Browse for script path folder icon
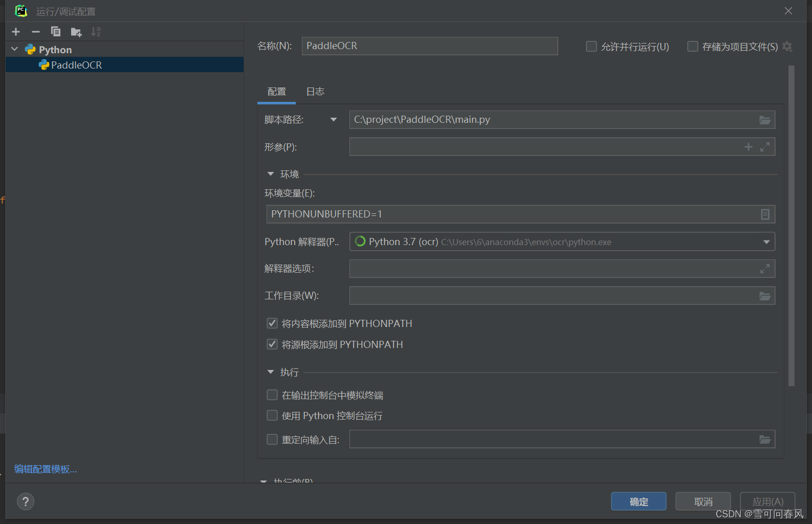Viewport: 812px width, 524px height. [x=764, y=120]
